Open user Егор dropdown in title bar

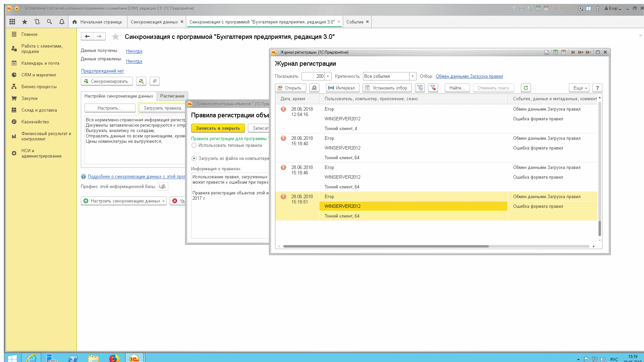point(613,8)
